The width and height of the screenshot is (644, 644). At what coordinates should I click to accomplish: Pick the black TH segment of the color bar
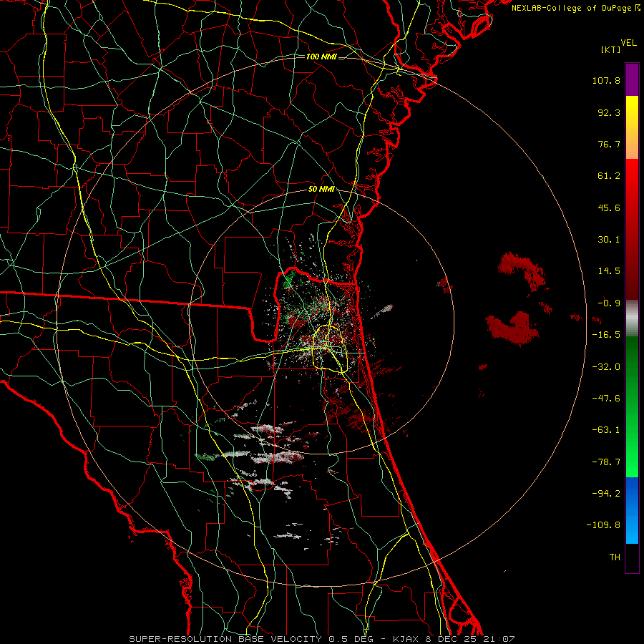click(x=632, y=557)
